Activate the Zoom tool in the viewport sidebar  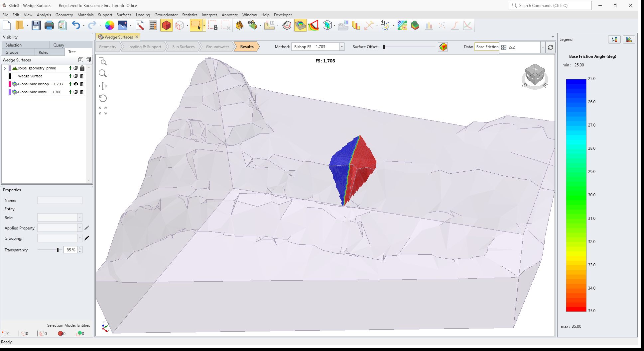coord(103,73)
